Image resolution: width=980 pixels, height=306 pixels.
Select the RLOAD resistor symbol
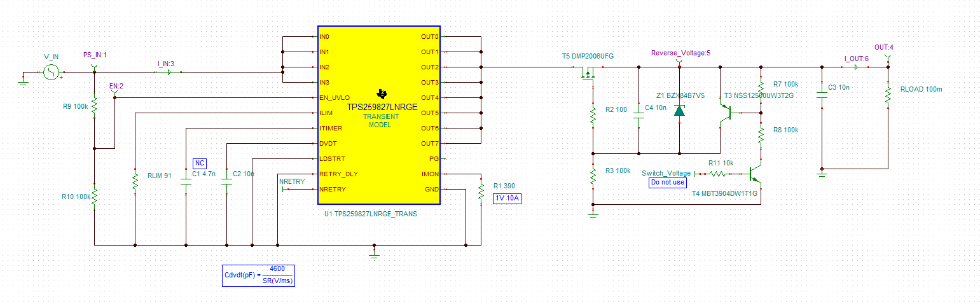tap(887, 94)
